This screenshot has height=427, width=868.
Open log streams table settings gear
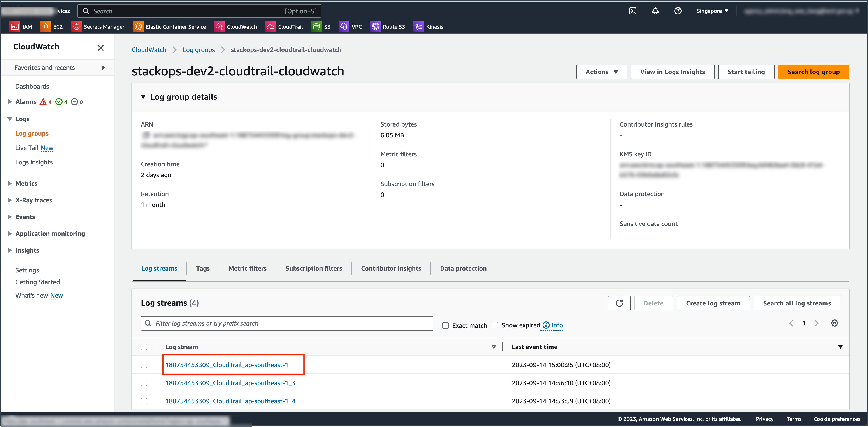834,323
